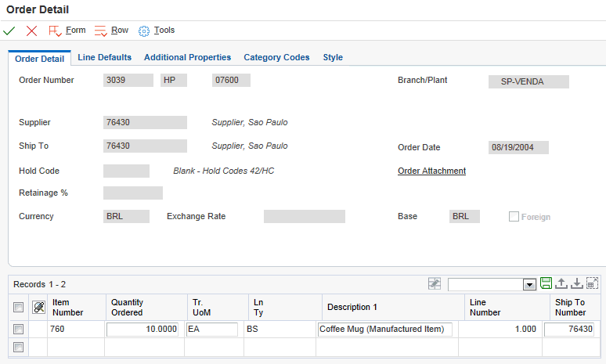Click the row attachment pencil icon in grid header
The width and height of the screenshot is (606, 364).
[38, 307]
